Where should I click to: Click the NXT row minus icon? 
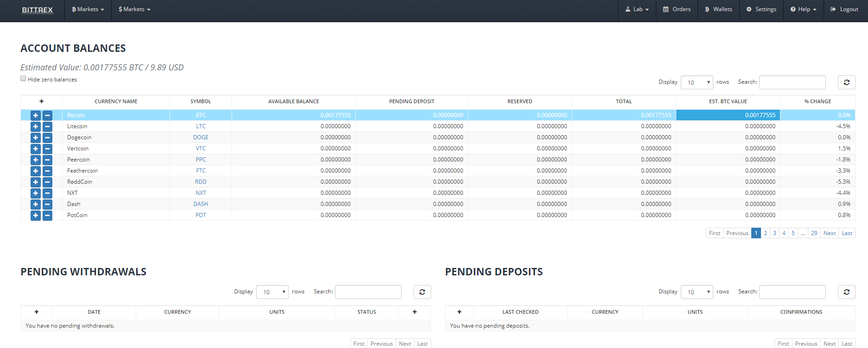pos(47,193)
